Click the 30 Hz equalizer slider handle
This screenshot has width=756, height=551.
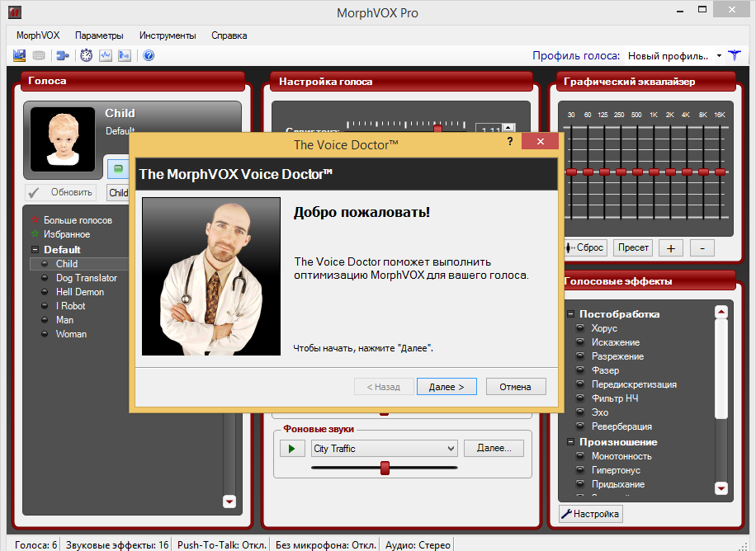pyautogui.click(x=571, y=172)
